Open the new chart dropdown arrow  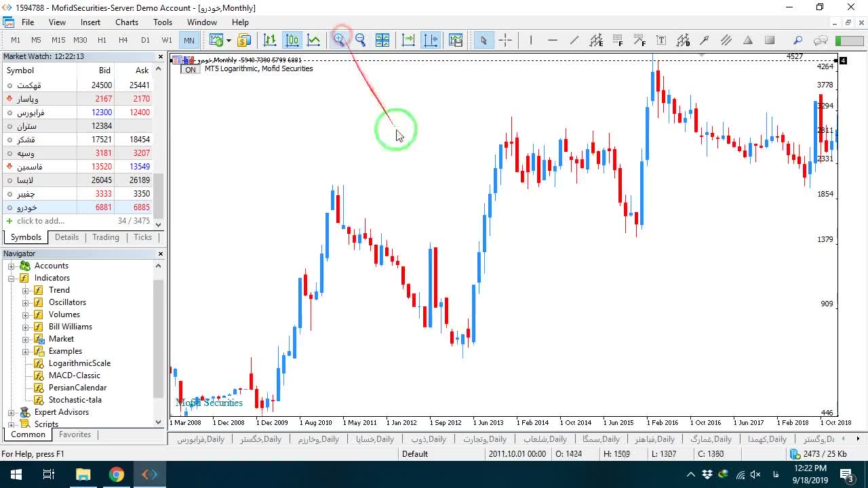click(229, 40)
